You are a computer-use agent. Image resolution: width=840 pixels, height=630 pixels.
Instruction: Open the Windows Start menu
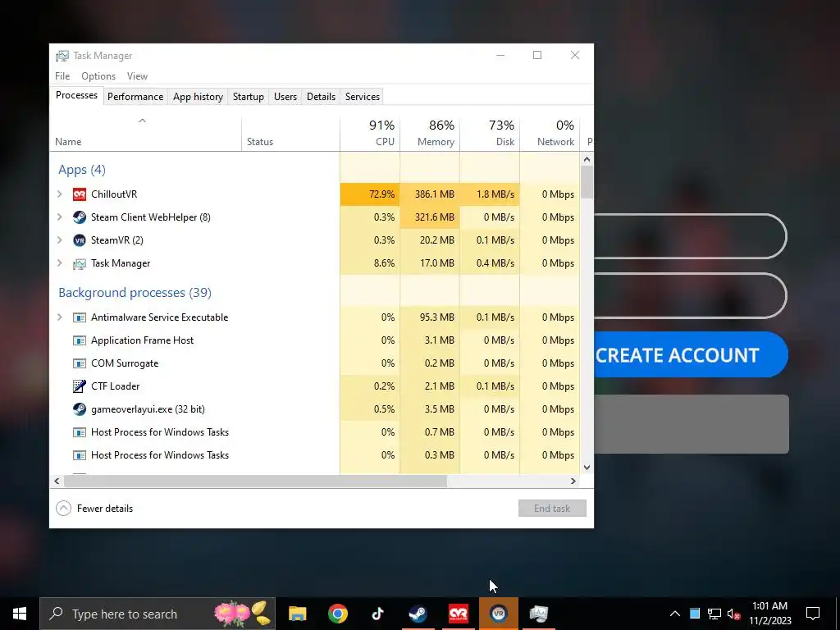20,614
